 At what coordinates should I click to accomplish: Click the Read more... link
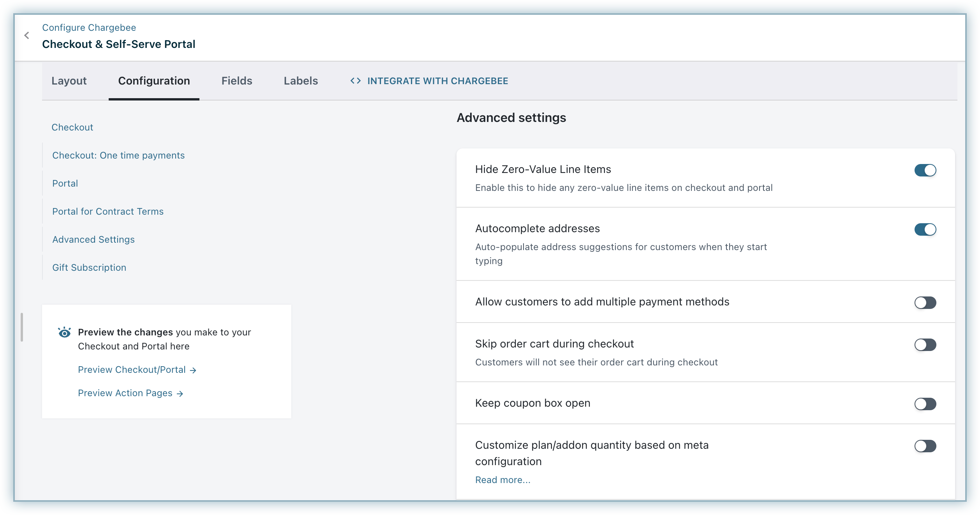(502, 480)
